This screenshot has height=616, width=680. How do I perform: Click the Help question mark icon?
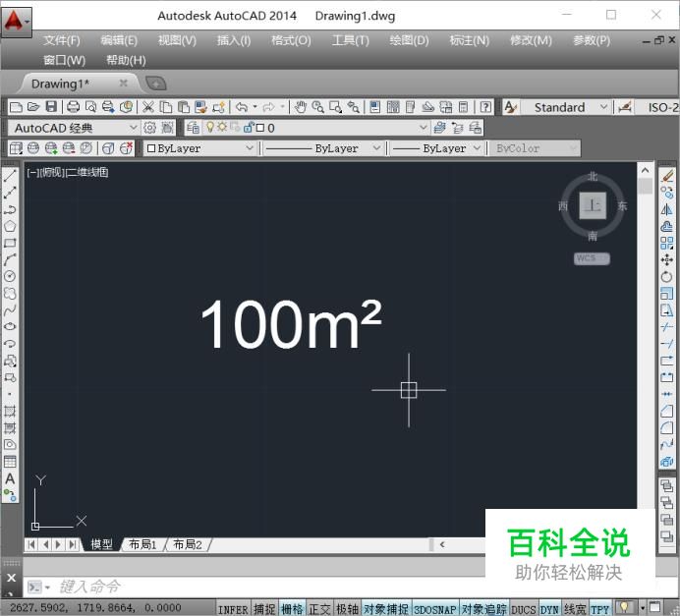pos(485,107)
